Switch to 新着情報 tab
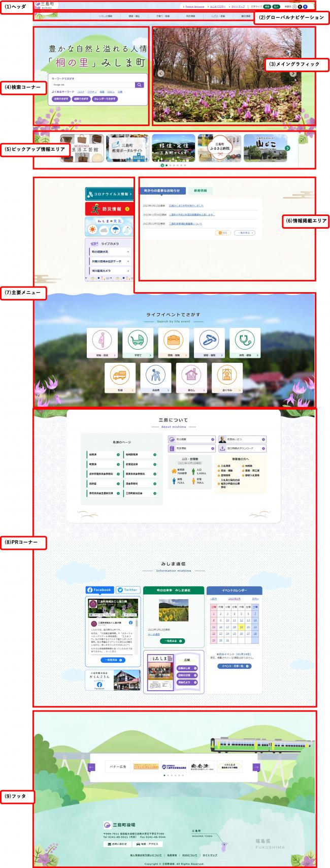 [x=200, y=191]
